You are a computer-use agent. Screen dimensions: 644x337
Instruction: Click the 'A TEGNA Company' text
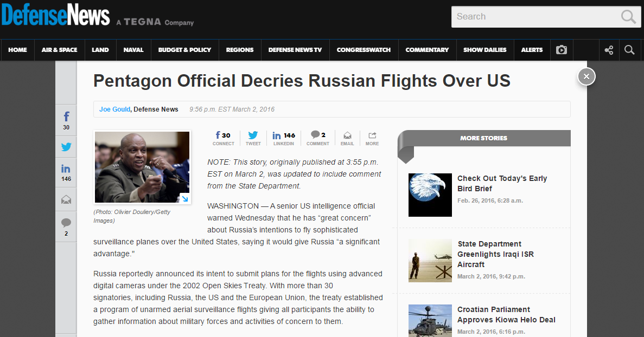click(155, 22)
